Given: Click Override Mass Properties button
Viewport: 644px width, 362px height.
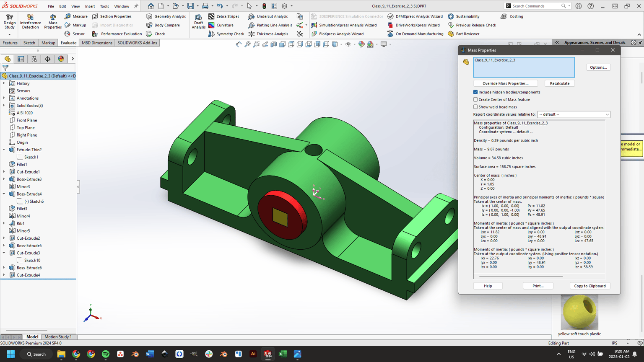Looking at the screenshot, I should click(505, 83).
